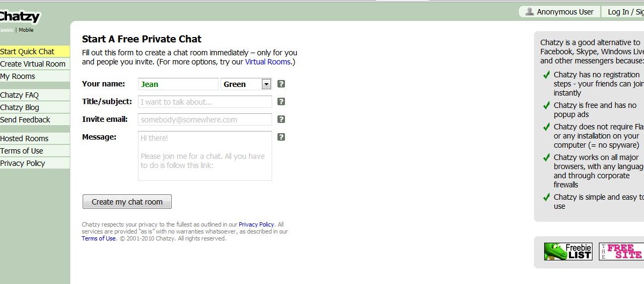The height and width of the screenshot is (284, 644).
Task: Click help icon next to Title/subject
Action: (x=281, y=101)
